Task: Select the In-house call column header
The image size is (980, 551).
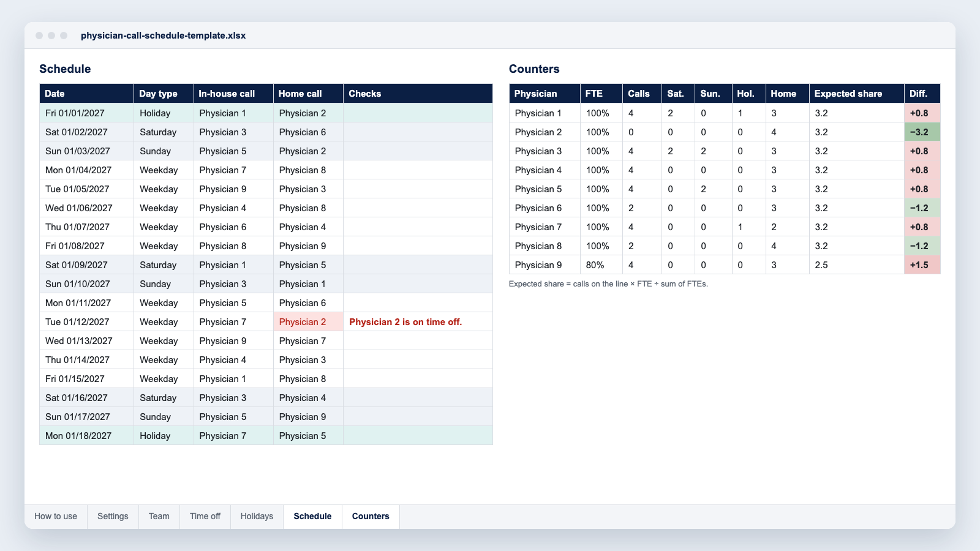Action: pos(233,94)
